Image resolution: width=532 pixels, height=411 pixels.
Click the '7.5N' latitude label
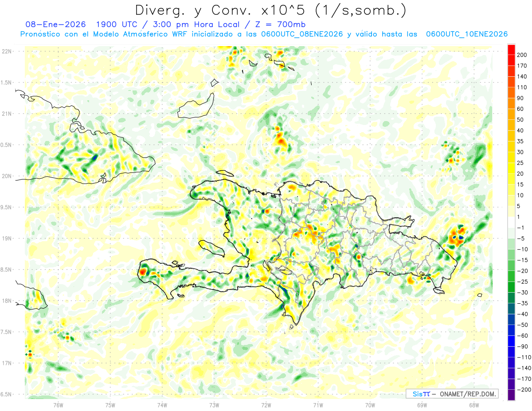(x=7, y=332)
